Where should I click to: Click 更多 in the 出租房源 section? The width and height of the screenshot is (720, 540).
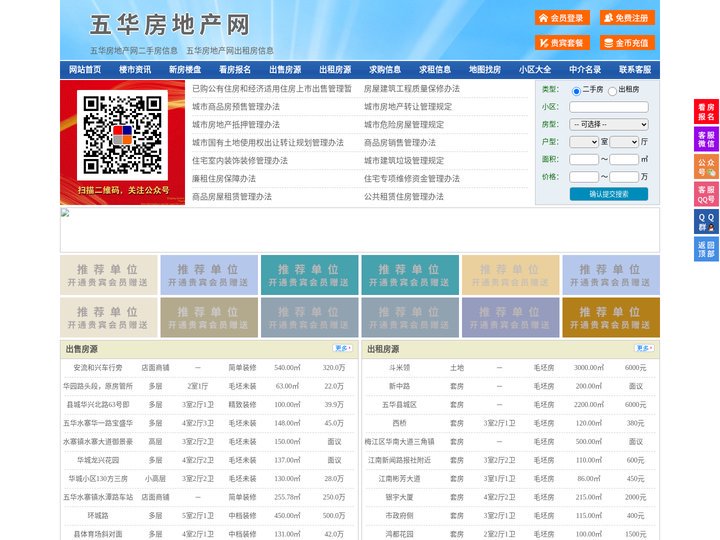(x=644, y=349)
